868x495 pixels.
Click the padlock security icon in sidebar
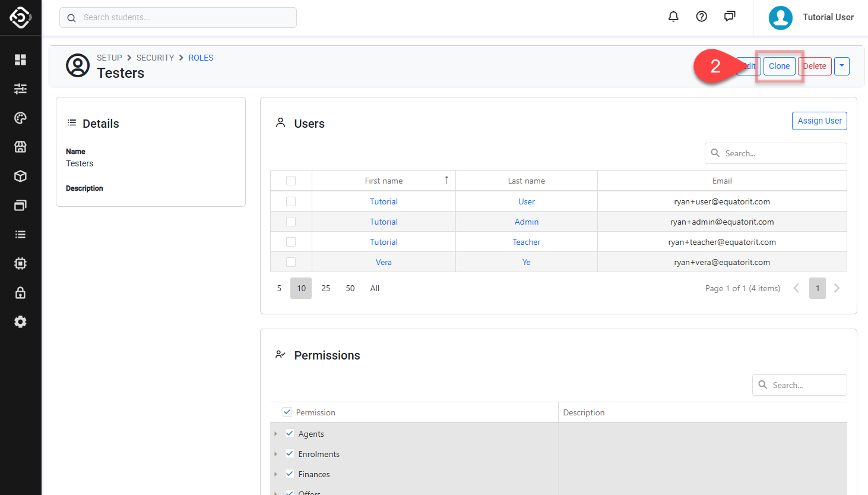(20, 292)
